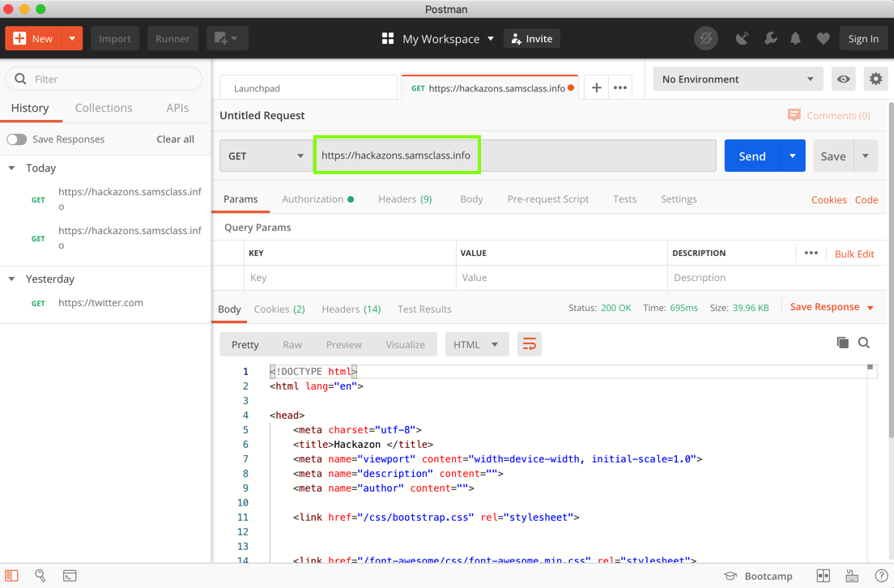Collapse the Today history group
Viewport: 894px width, 588px height.
click(x=12, y=168)
